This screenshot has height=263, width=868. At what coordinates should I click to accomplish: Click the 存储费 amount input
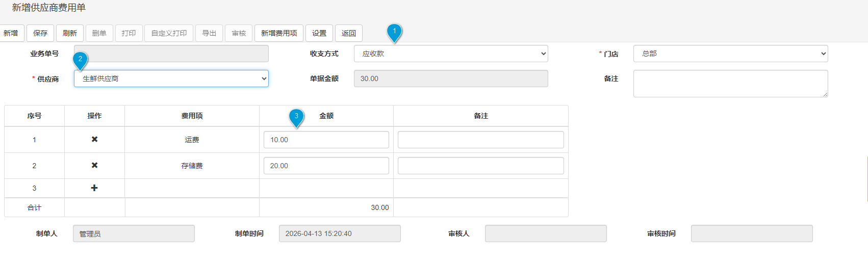[x=326, y=166]
